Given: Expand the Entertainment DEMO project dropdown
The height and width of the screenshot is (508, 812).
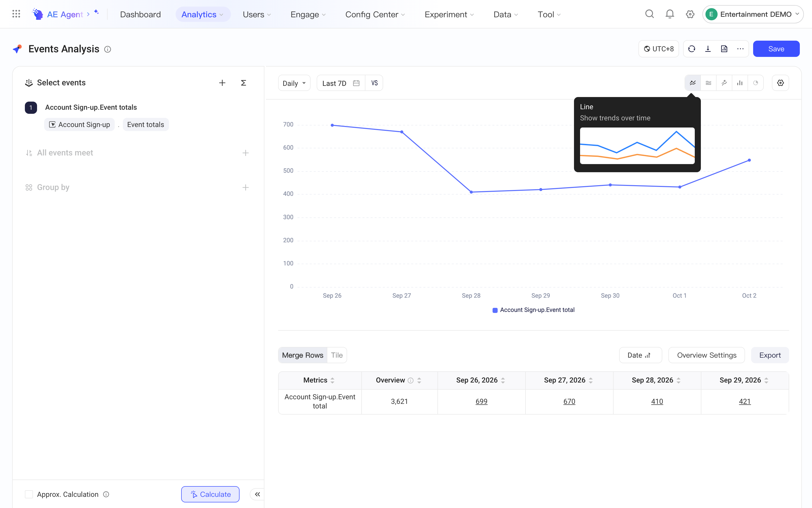Looking at the screenshot, I should (x=753, y=14).
